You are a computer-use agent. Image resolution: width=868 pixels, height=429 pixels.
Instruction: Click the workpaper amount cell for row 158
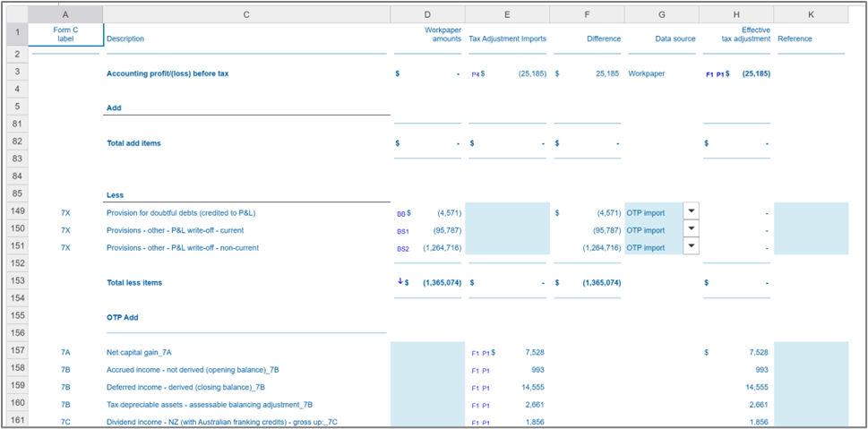[x=427, y=368]
